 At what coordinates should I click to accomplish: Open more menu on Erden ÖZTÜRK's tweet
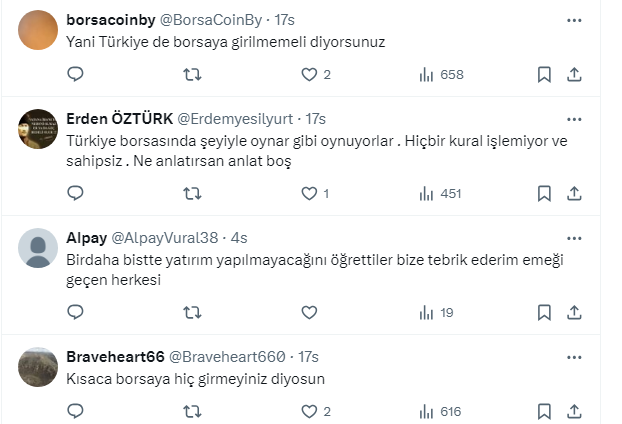point(575,117)
